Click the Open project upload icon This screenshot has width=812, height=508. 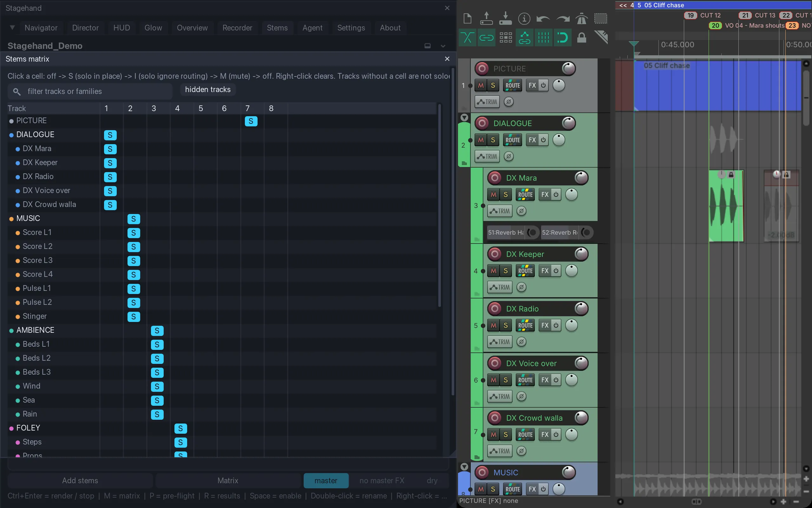pyautogui.click(x=486, y=18)
